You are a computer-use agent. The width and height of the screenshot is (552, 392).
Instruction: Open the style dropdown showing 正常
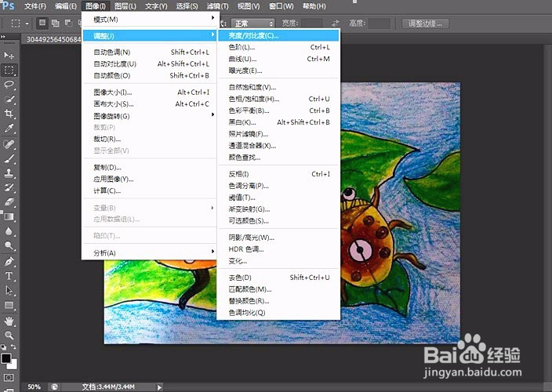(252, 24)
